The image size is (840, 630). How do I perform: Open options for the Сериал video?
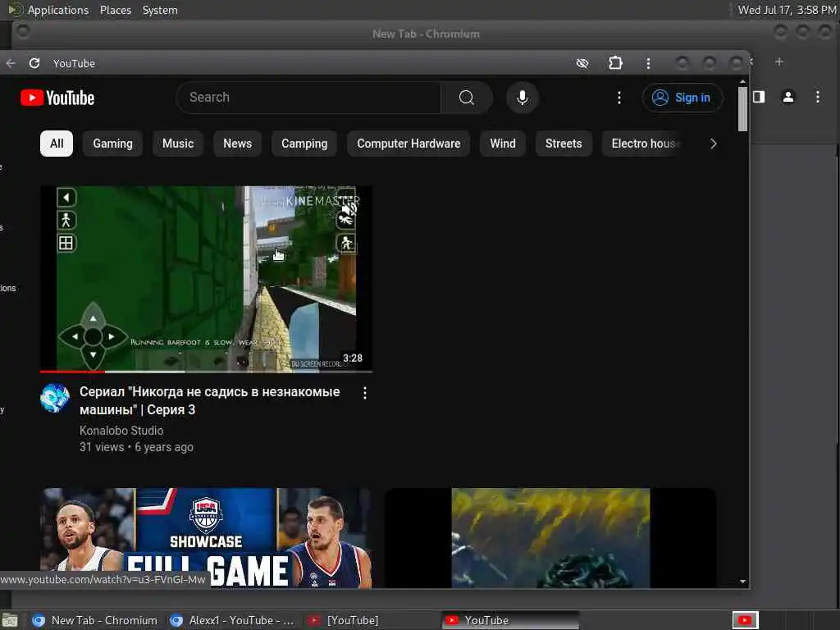point(365,393)
